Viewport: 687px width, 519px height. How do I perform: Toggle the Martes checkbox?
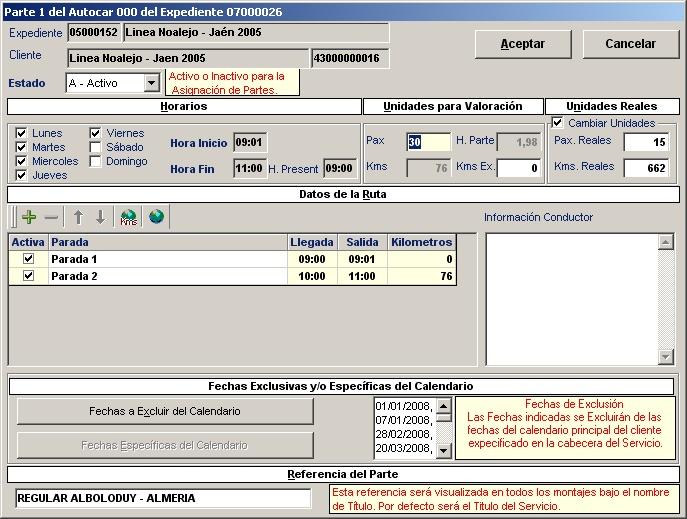(x=21, y=147)
